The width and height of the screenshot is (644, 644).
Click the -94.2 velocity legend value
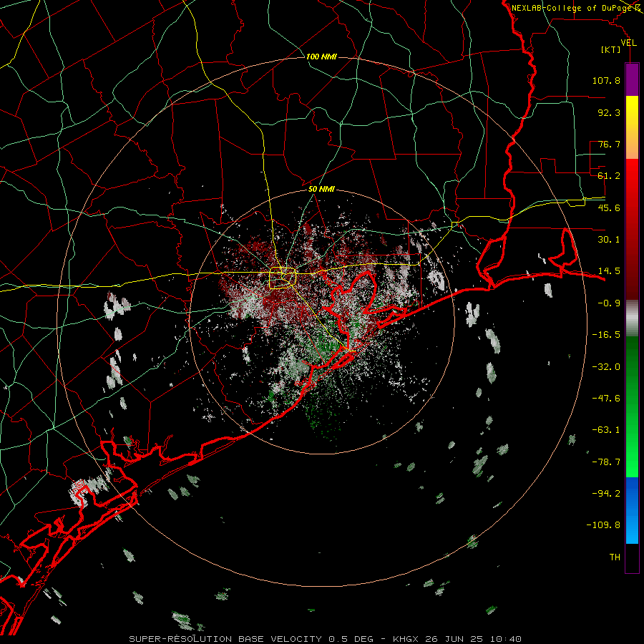click(x=606, y=494)
